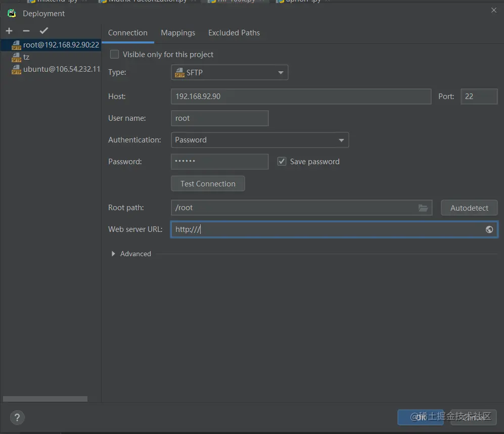This screenshot has width=504, height=434.
Task: Click the User name field
Action: point(219,118)
